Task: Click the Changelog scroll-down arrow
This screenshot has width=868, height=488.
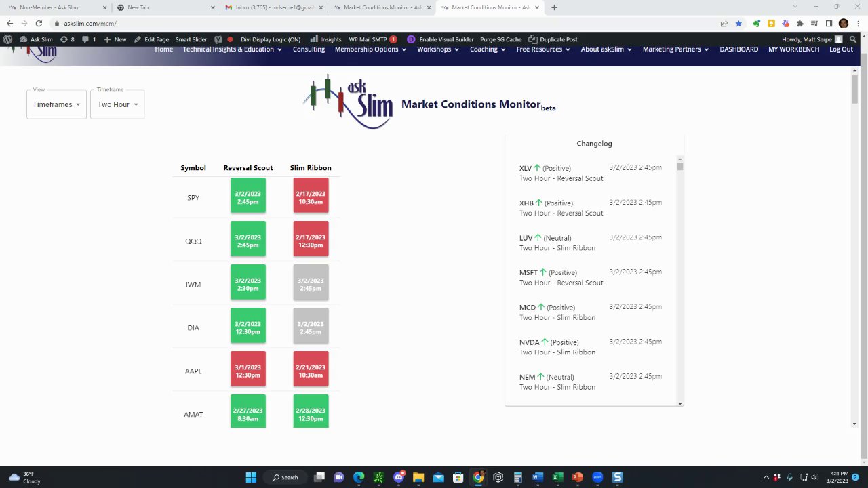Action: [679, 403]
